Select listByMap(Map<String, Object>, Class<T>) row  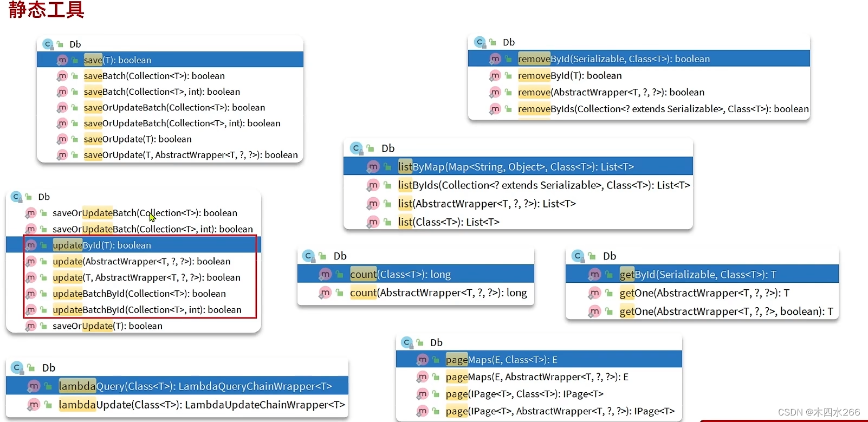tap(518, 166)
